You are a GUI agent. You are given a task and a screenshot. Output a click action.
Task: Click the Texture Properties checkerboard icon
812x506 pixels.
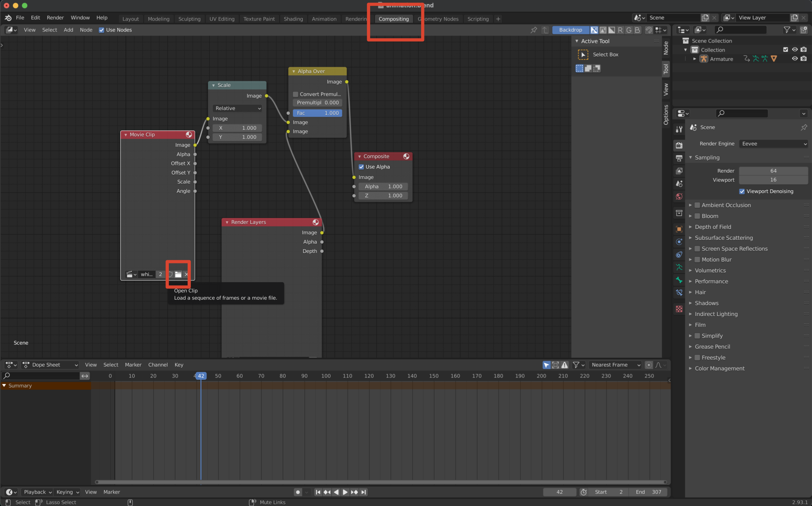[x=679, y=309]
